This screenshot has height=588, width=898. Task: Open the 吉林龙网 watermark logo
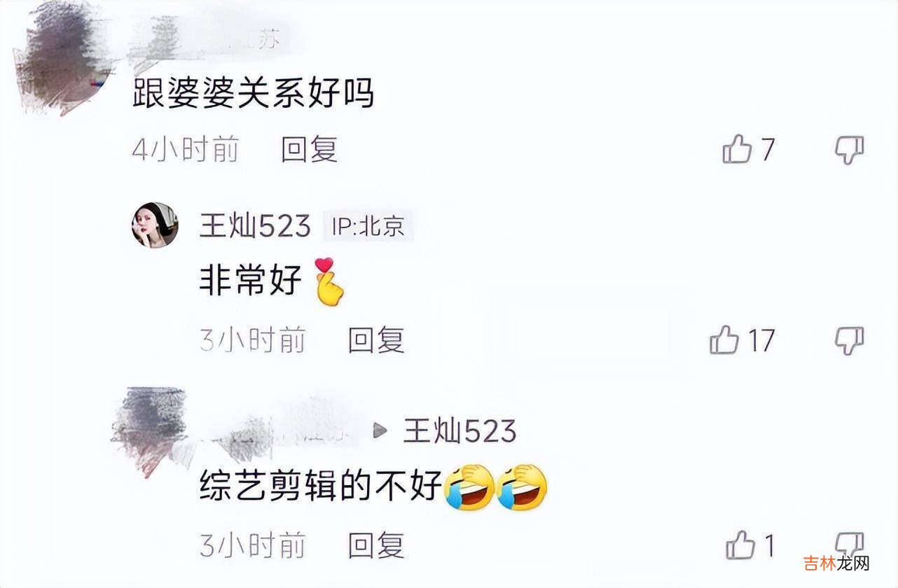click(x=836, y=562)
